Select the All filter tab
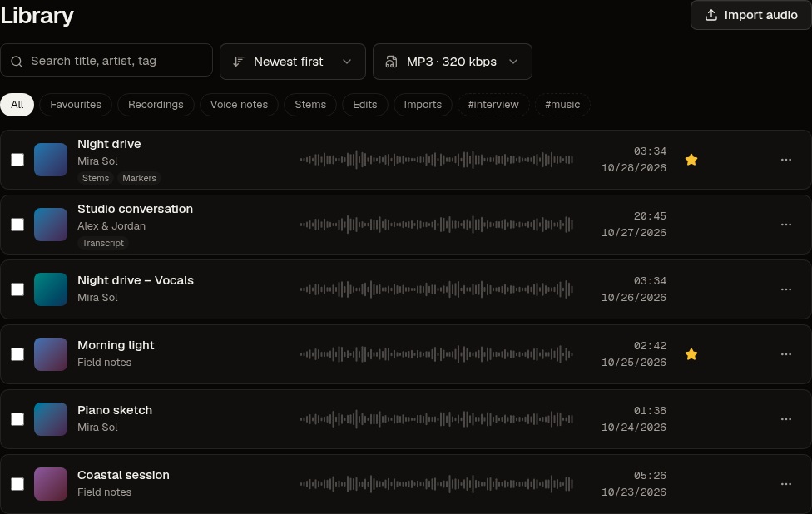The height and width of the screenshot is (514, 812). [x=17, y=105]
